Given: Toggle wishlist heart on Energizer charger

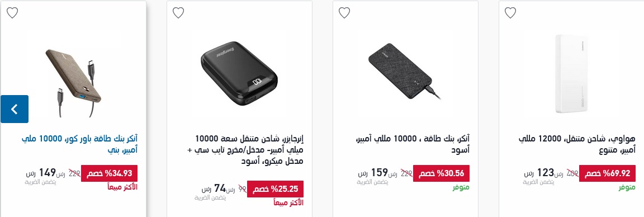Looking at the screenshot, I should click(178, 13).
